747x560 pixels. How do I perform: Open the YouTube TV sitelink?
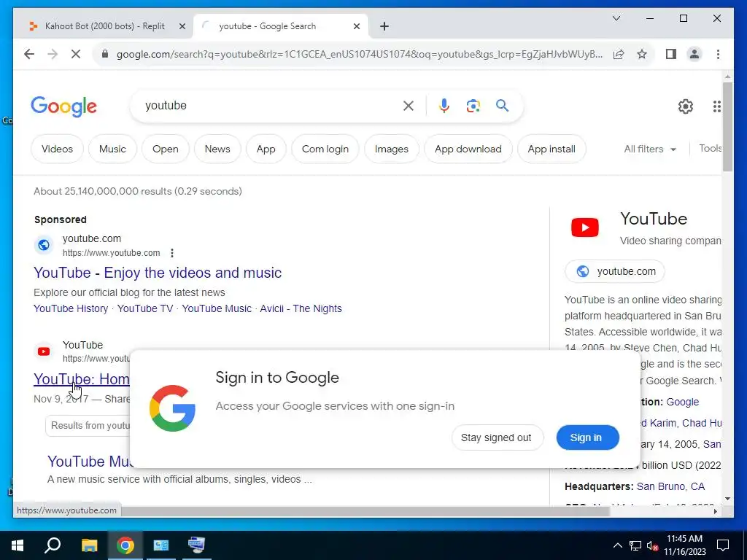click(x=145, y=308)
